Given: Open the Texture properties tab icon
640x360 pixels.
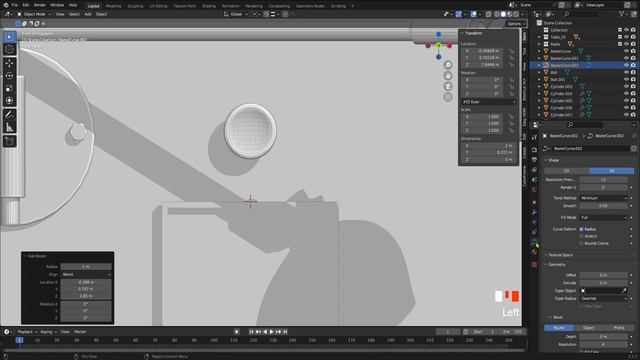Looking at the screenshot, I should (534, 264).
